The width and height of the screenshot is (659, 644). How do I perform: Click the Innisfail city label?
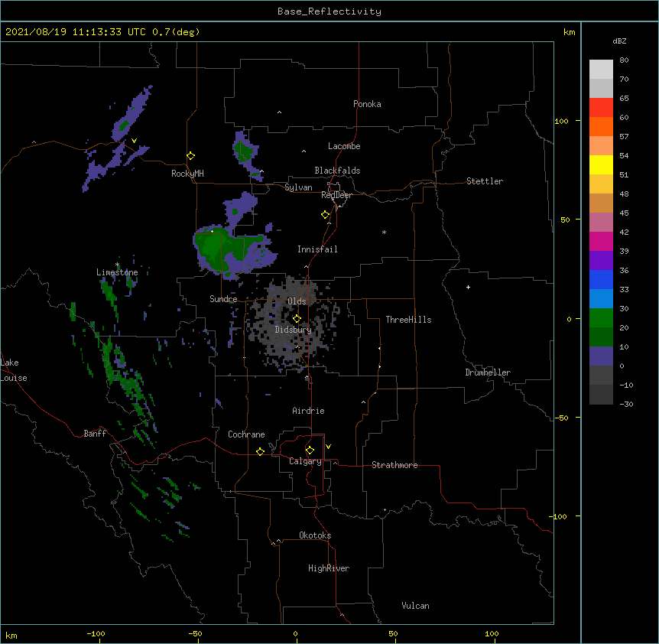tap(317, 249)
